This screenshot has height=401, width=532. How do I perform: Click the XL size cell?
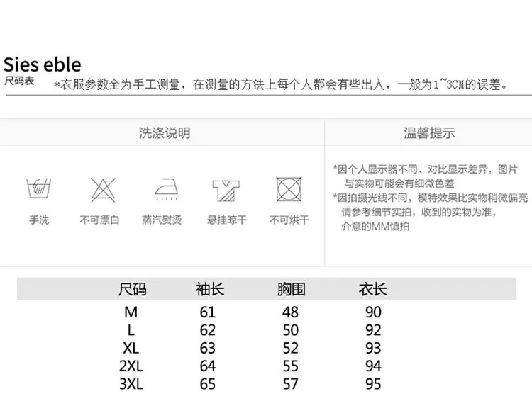pos(131,348)
